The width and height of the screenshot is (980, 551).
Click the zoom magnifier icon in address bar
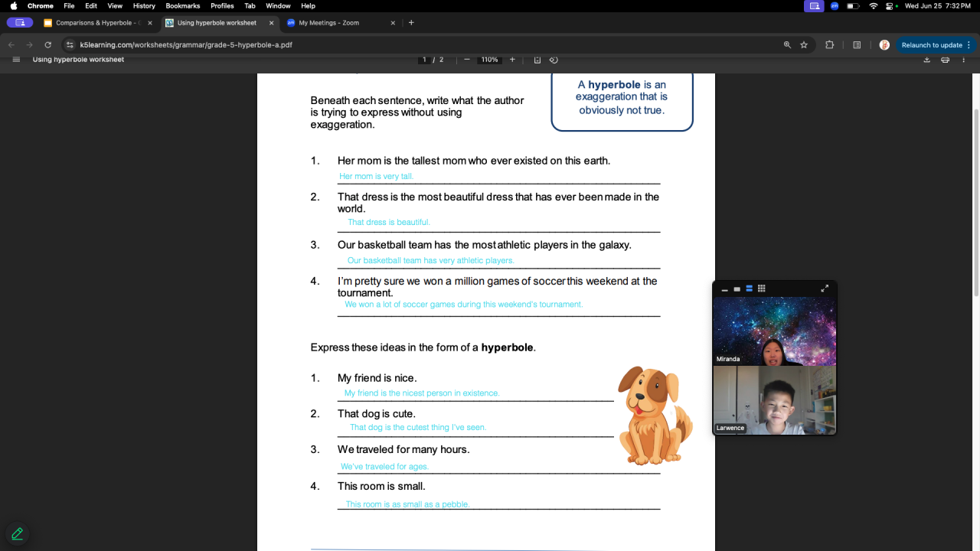787,45
